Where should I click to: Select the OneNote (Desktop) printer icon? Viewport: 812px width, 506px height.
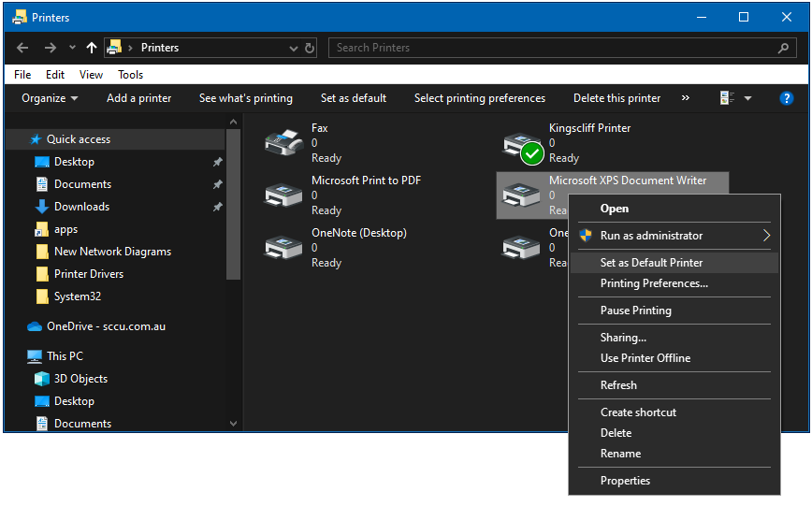click(283, 248)
